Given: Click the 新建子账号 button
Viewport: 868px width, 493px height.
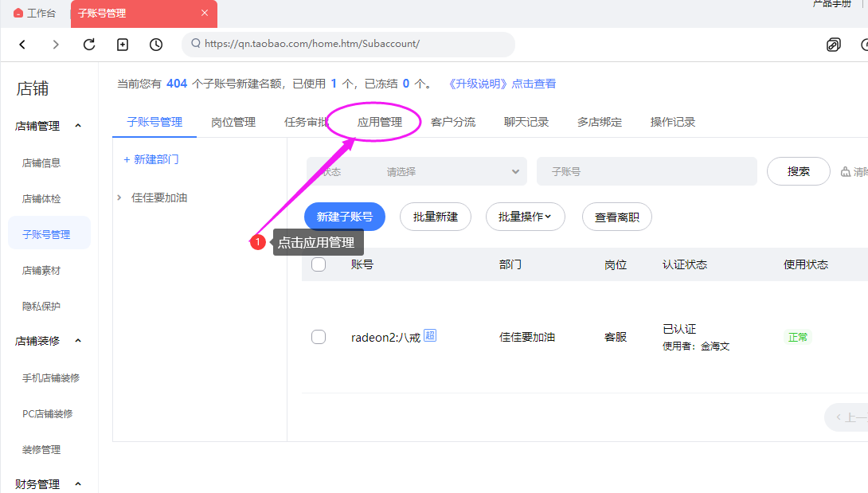Looking at the screenshot, I should (x=344, y=216).
